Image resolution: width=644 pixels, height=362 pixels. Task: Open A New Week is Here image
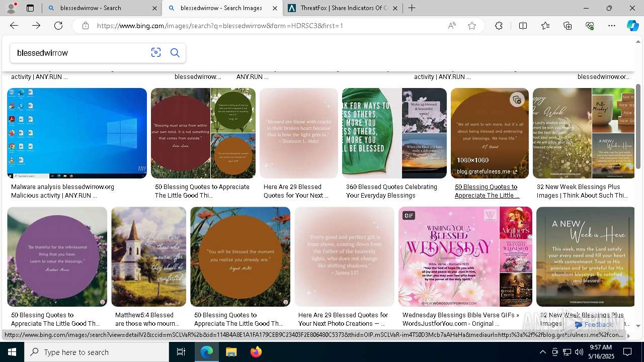tap(585, 256)
